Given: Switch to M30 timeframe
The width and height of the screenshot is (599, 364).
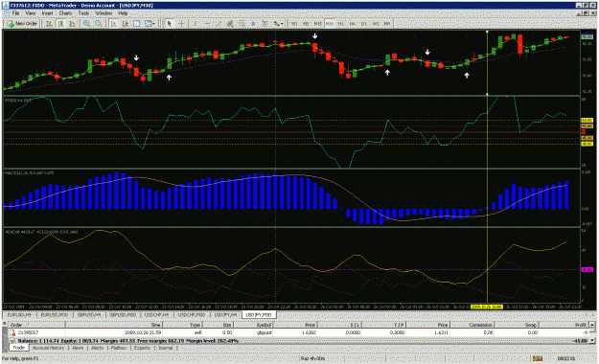Looking at the screenshot, I should (x=330, y=24).
